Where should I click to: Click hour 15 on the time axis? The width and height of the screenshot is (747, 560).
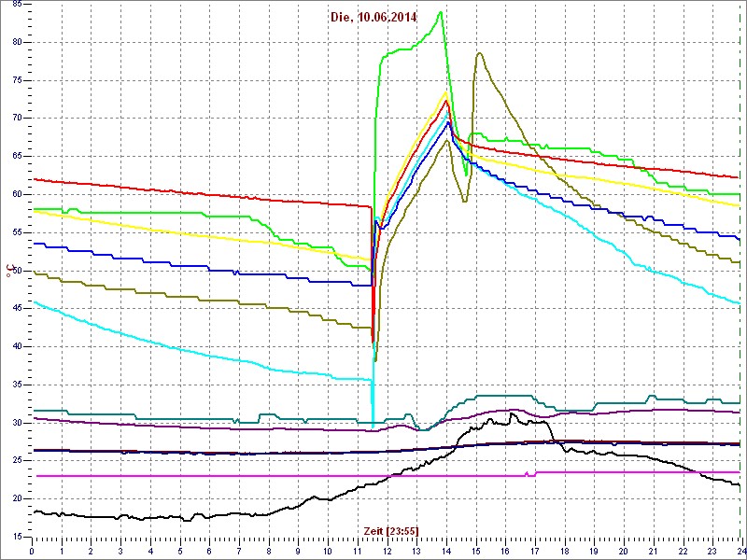point(475,551)
